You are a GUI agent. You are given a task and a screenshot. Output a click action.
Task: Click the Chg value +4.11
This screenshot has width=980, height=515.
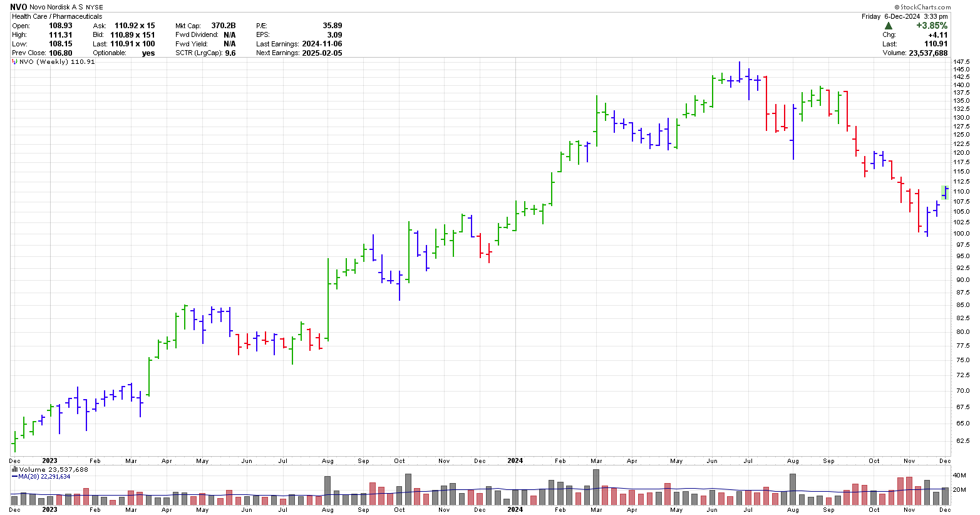(939, 35)
